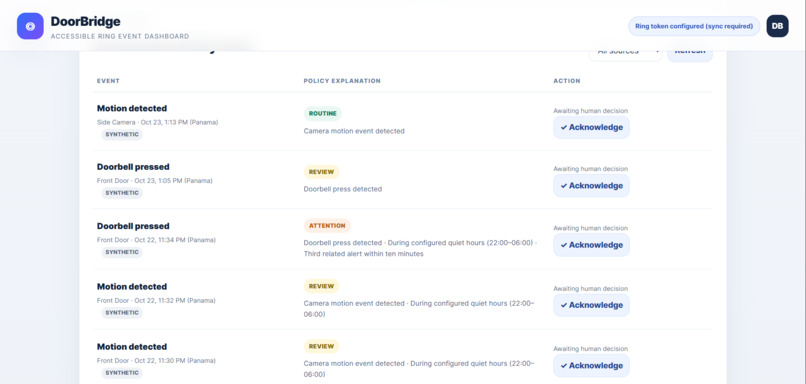Acknowledge the 11:32 PM motion event
806x384 pixels.
click(x=591, y=305)
